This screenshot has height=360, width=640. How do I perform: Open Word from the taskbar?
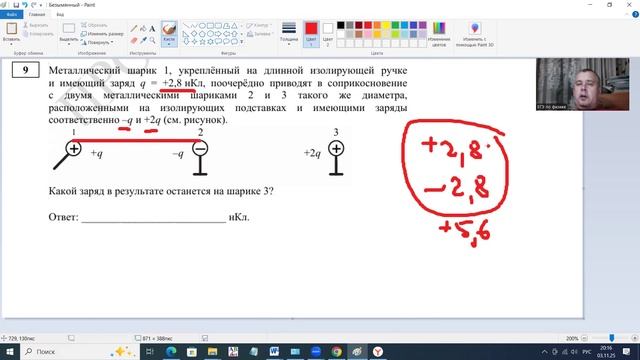pos(274,351)
